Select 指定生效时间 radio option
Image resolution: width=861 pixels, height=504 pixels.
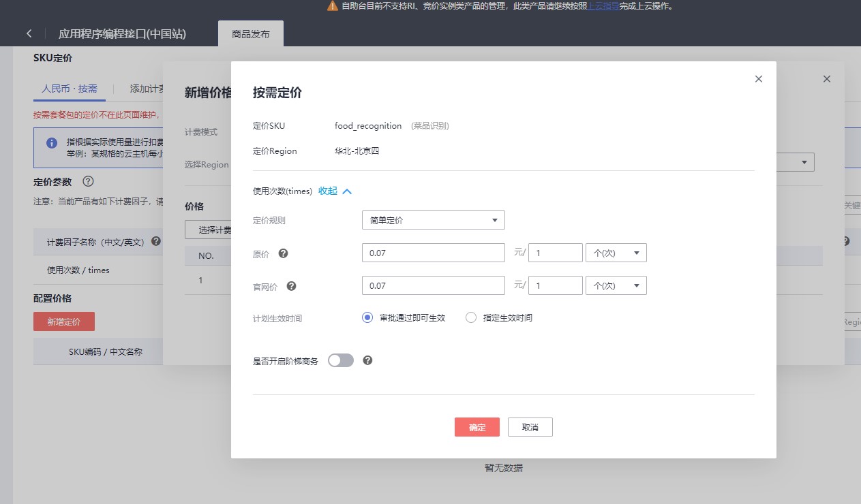pyautogui.click(x=470, y=317)
